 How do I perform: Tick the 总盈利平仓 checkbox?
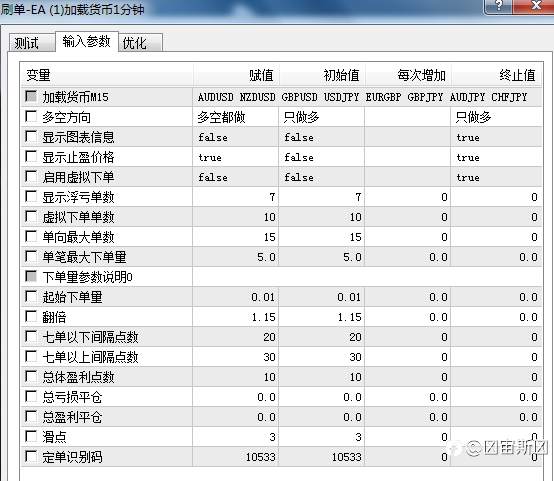[31, 417]
